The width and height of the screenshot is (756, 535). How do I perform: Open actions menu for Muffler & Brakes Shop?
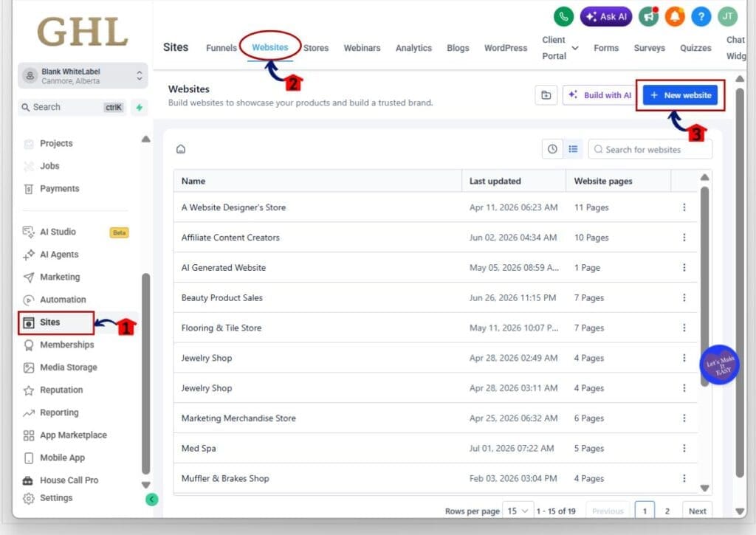(x=684, y=478)
